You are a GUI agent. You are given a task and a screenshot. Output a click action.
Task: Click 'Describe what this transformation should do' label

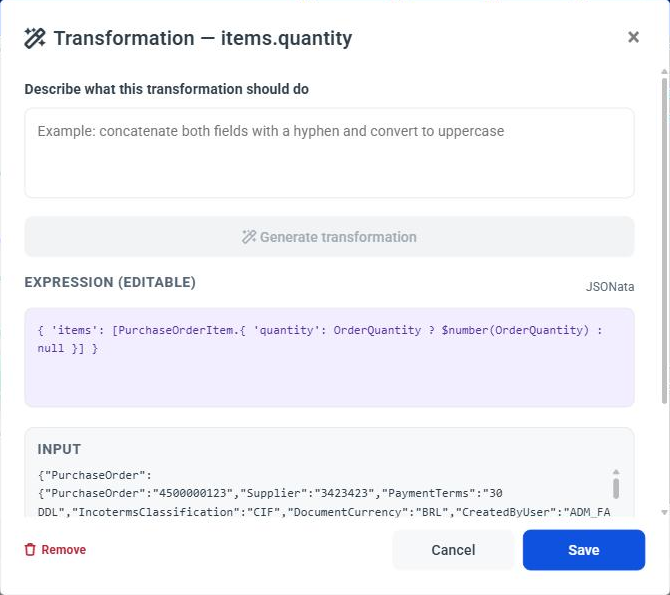(167, 89)
